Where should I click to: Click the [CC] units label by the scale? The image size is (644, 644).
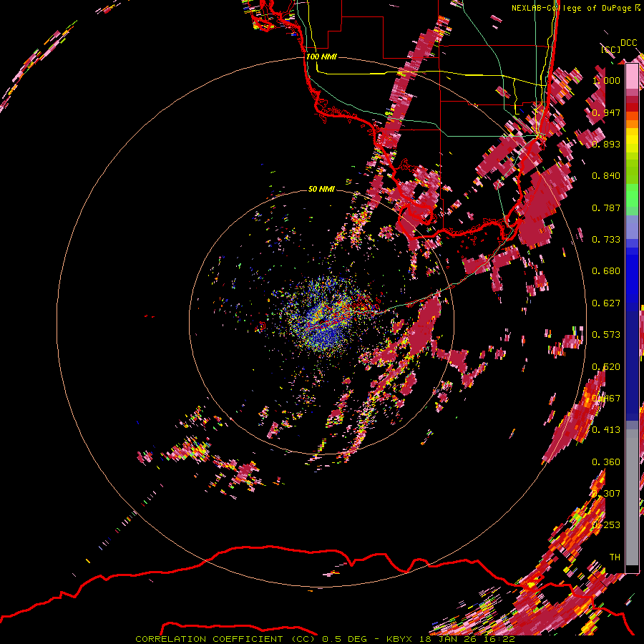(x=610, y=49)
